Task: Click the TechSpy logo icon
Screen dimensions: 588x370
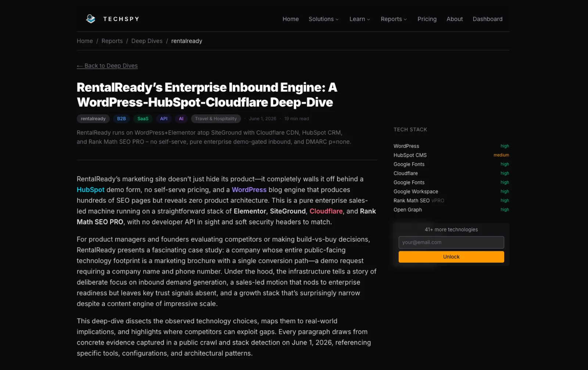Action: [x=90, y=19]
